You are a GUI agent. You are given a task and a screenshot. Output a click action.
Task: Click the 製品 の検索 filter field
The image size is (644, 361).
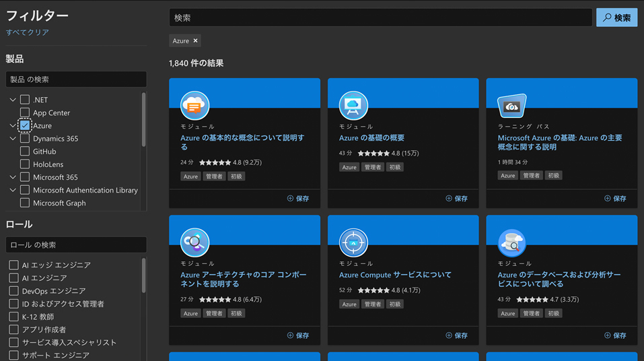(76, 79)
